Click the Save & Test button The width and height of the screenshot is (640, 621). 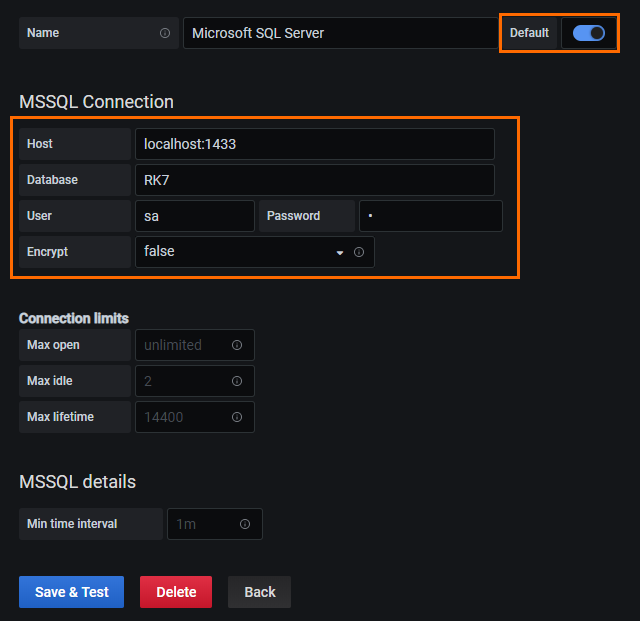click(71, 592)
